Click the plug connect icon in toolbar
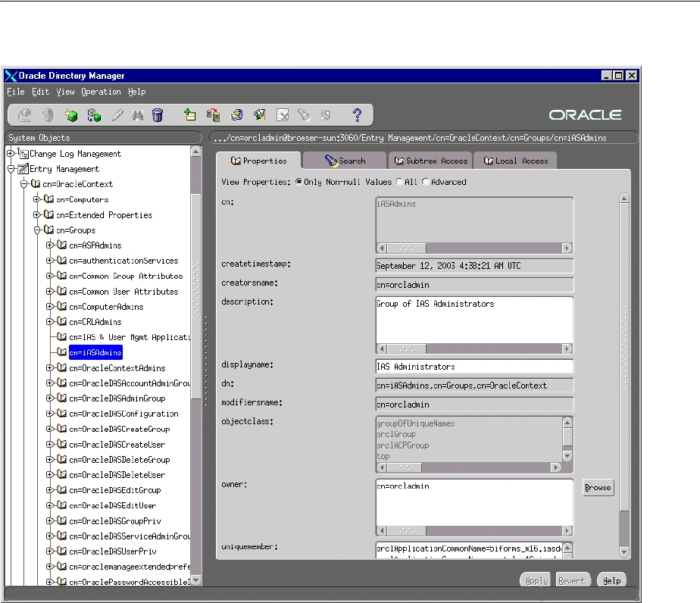700x603 pixels. coord(25,115)
